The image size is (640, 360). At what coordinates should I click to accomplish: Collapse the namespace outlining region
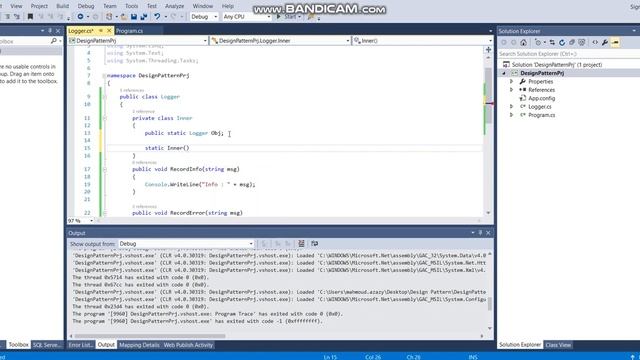104,76
